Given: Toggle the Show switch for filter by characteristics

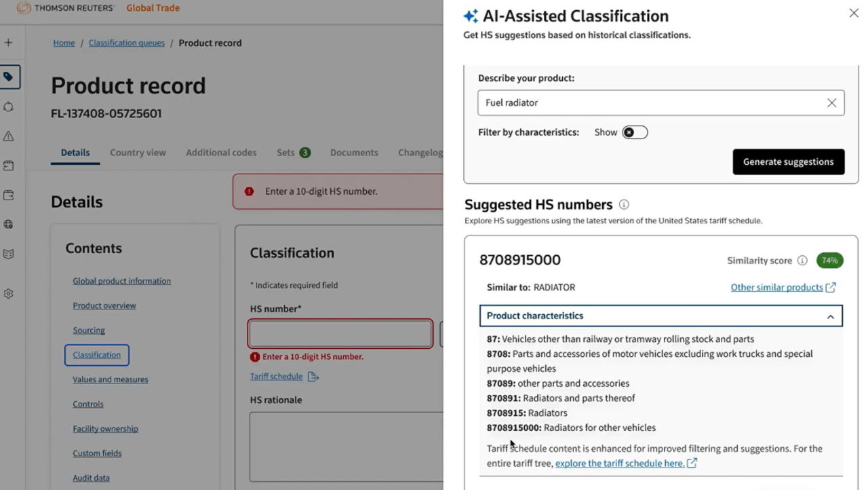Looking at the screenshot, I should (635, 132).
